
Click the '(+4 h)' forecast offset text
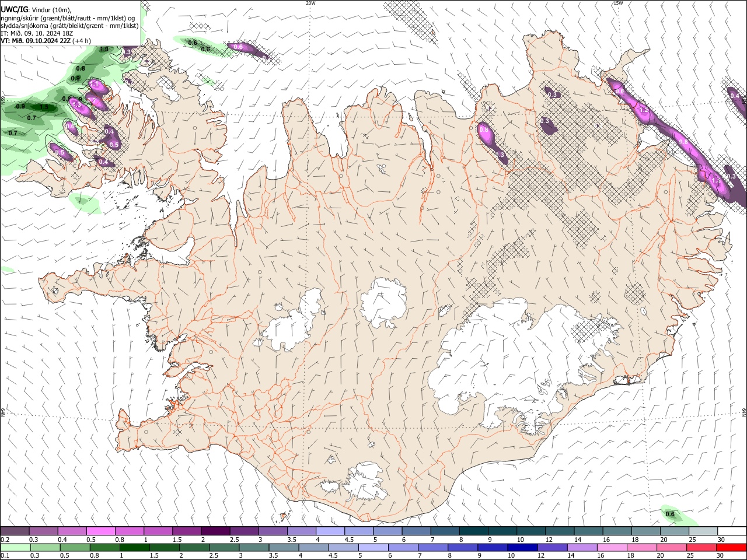coord(83,41)
